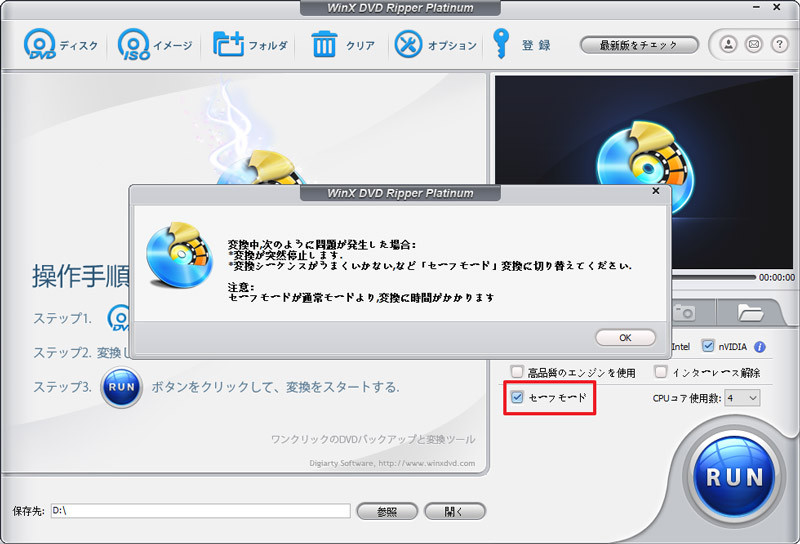Uncheck the セーフモード checkbox
800x544 pixels.
pyautogui.click(x=517, y=397)
